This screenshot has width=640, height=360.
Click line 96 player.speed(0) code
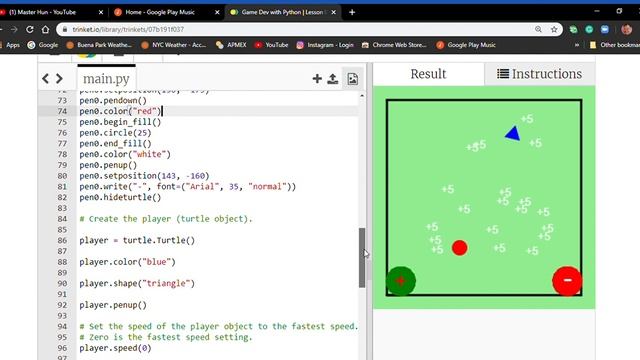click(x=115, y=348)
